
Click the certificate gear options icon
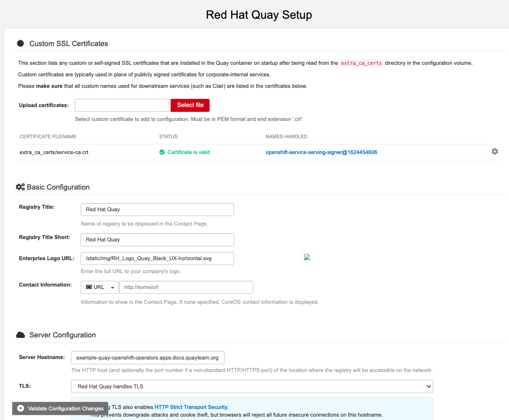click(x=495, y=152)
